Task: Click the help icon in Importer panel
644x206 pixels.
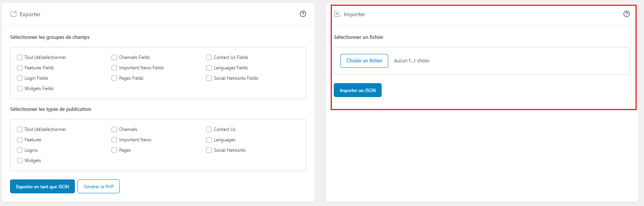Action: click(x=627, y=14)
